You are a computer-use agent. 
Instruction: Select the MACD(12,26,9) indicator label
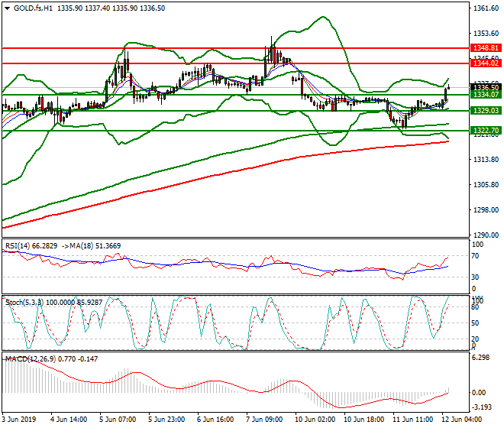coord(30,358)
